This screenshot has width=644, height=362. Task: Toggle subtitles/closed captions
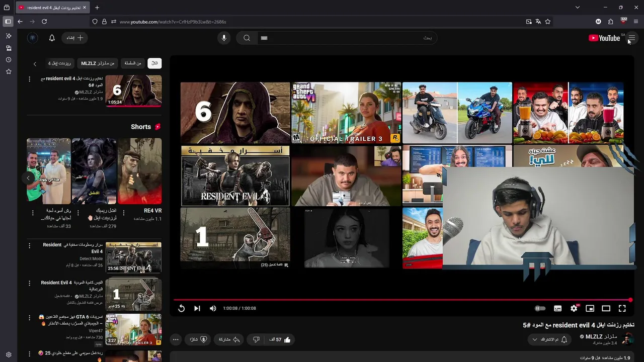tap(557, 308)
